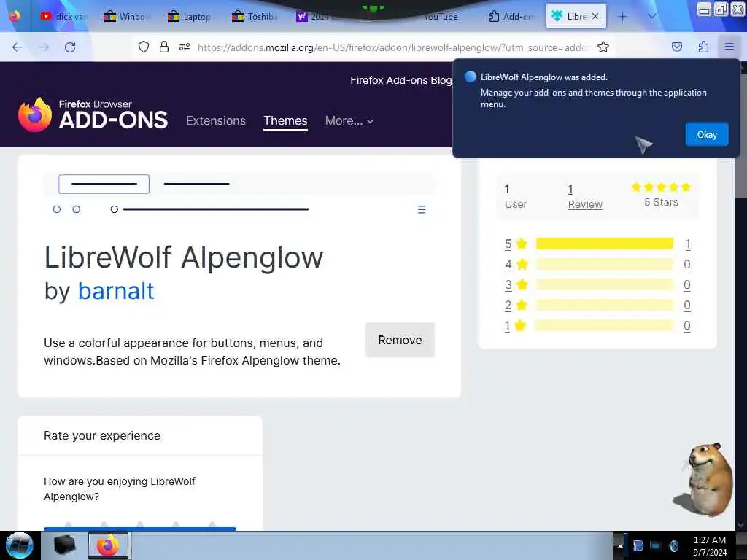The image size is (747, 560).
Task: Click the volume speaker tray icon
Action: point(674,545)
